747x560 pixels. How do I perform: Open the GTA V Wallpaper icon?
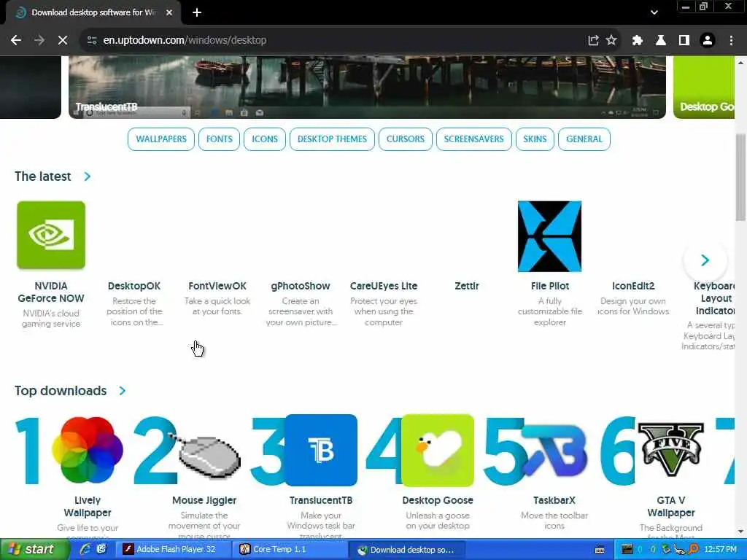click(x=671, y=449)
